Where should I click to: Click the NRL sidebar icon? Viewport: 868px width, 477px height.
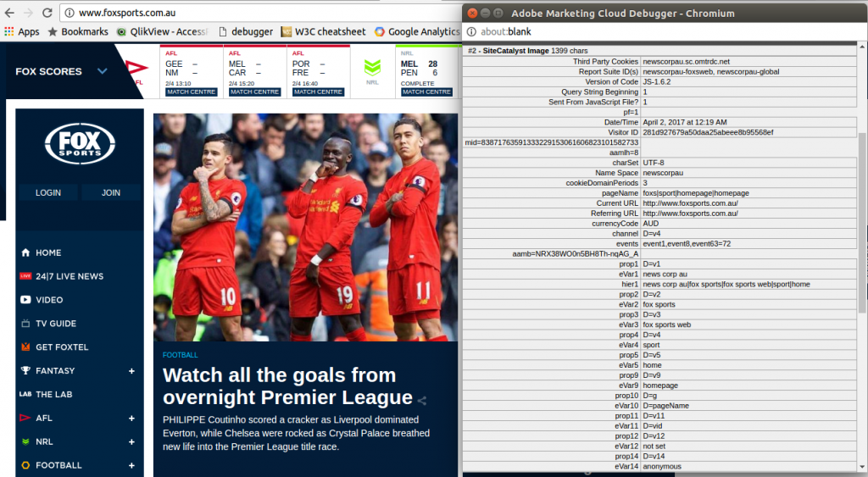(25, 441)
